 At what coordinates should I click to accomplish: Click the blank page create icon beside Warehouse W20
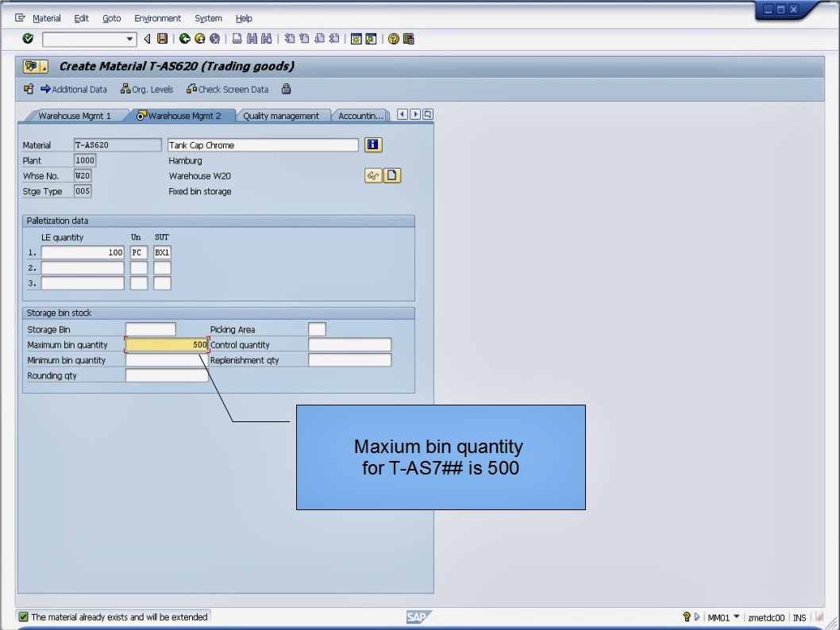coord(392,175)
